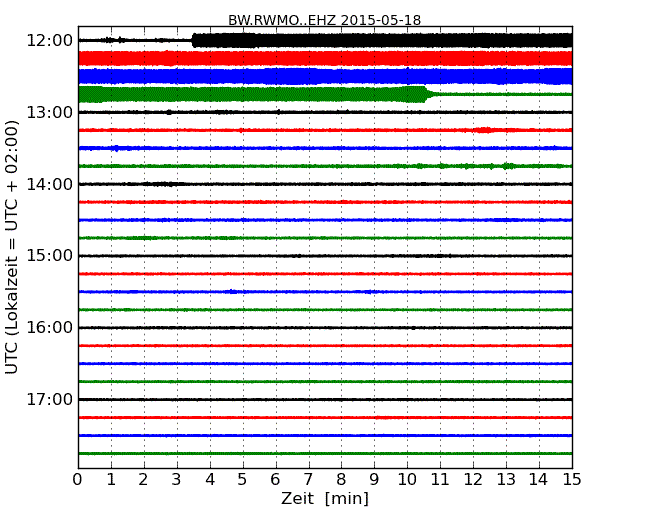Viewport: 650px width, 520px height.
Task: Click the 12:00 time label
Action: click(x=49, y=41)
